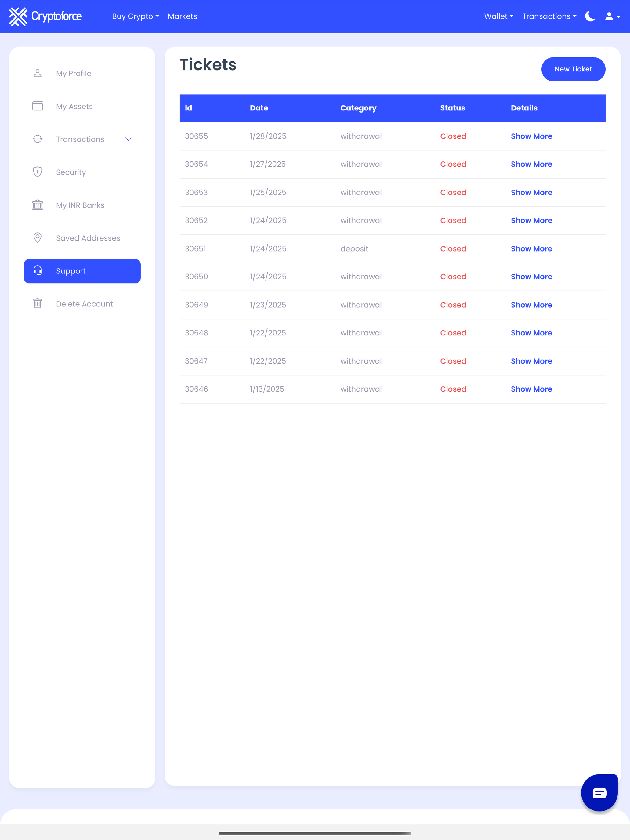Viewport: 630px width, 840px height.
Task: Click the date 1/23/2025
Action: (268, 305)
